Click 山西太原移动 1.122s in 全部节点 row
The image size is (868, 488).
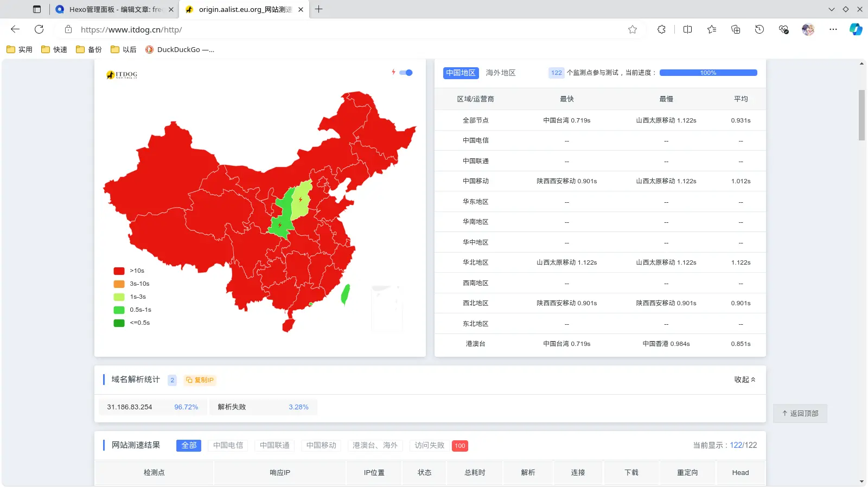coord(666,120)
